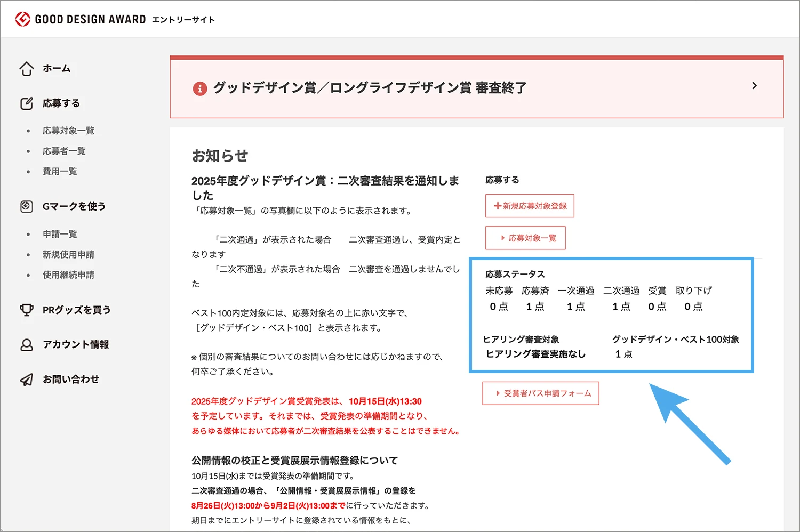Select the PRグッズを買う trophy icon
This screenshot has height=532, width=800.
point(27,309)
